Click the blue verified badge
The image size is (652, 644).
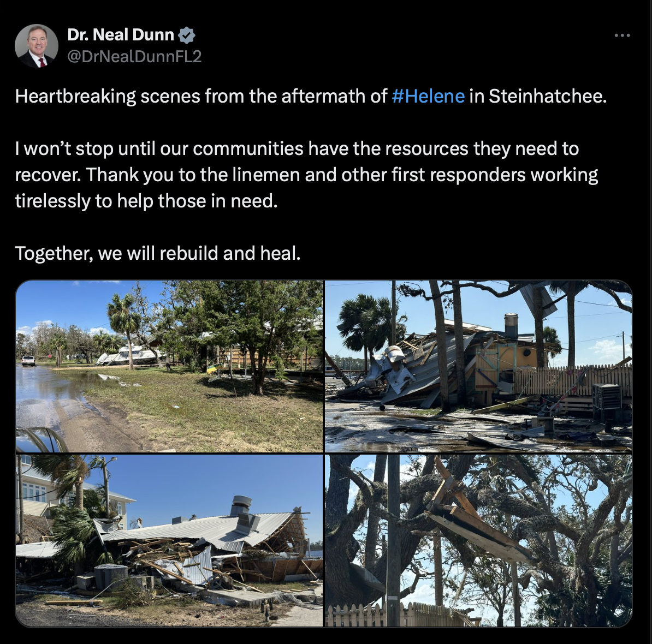[187, 35]
